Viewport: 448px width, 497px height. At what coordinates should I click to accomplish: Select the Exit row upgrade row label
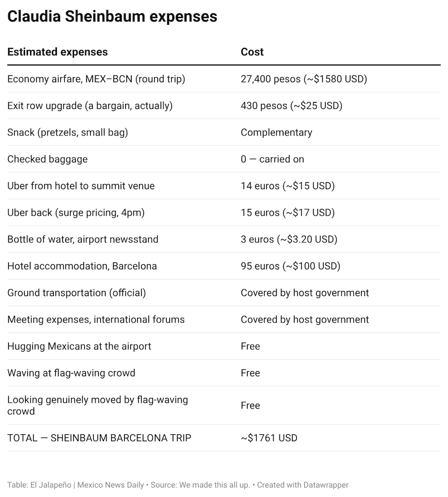coord(90,106)
